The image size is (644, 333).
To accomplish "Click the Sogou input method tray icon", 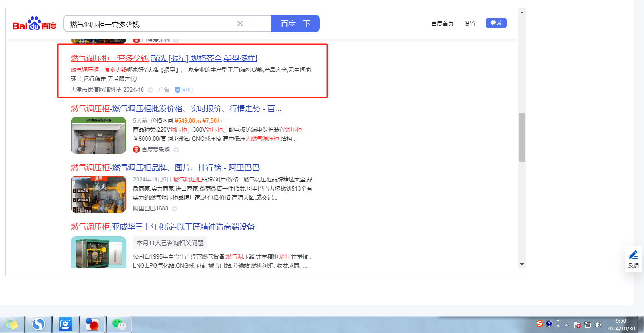I will click(x=540, y=323).
